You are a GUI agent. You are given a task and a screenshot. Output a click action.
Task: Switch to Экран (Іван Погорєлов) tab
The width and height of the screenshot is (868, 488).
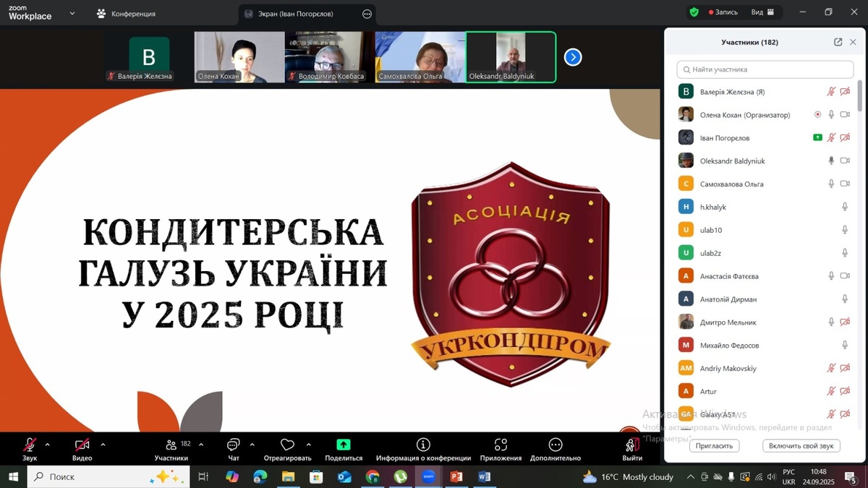307,14
